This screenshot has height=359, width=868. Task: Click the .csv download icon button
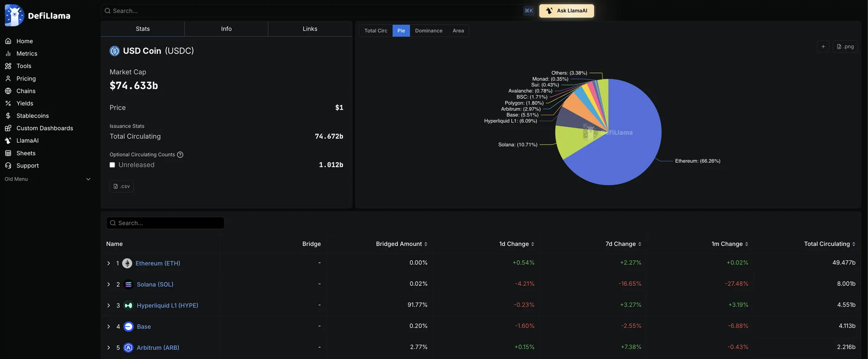(x=121, y=186)
